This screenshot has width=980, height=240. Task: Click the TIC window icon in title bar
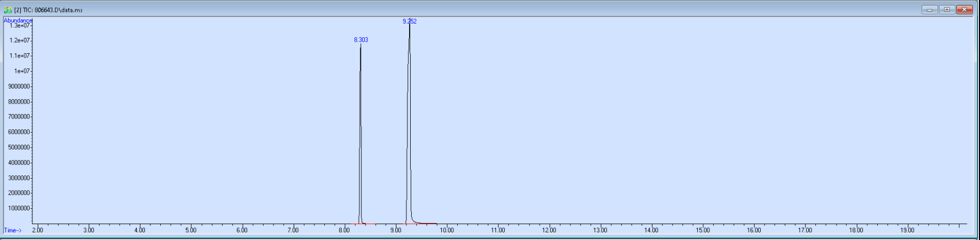8,10
